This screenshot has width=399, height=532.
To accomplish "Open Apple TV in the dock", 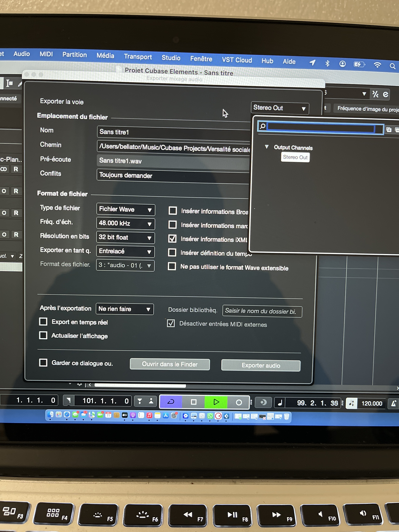I will pyautogui.click(x=125, y=415).
